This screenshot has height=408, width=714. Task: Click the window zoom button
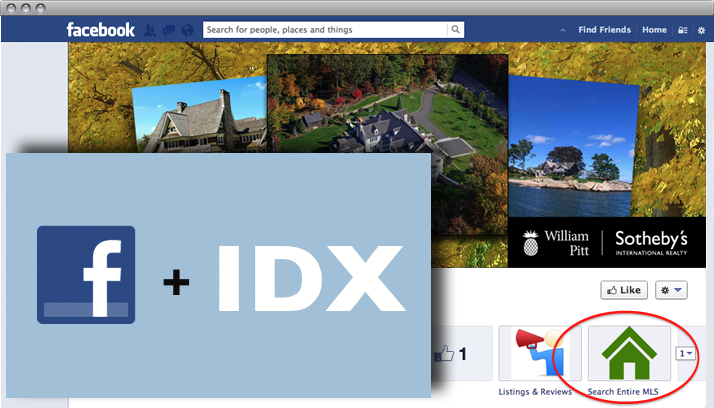coord(41,8)
